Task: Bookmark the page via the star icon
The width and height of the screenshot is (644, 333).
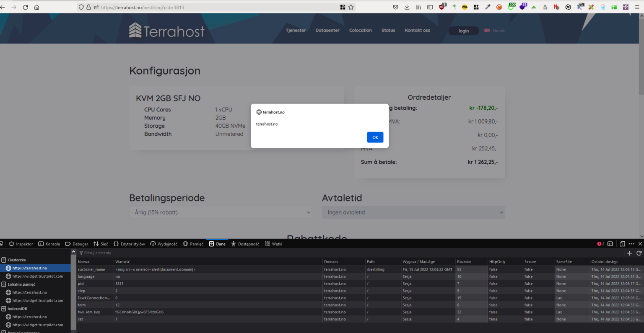Action: pos(351,7)
